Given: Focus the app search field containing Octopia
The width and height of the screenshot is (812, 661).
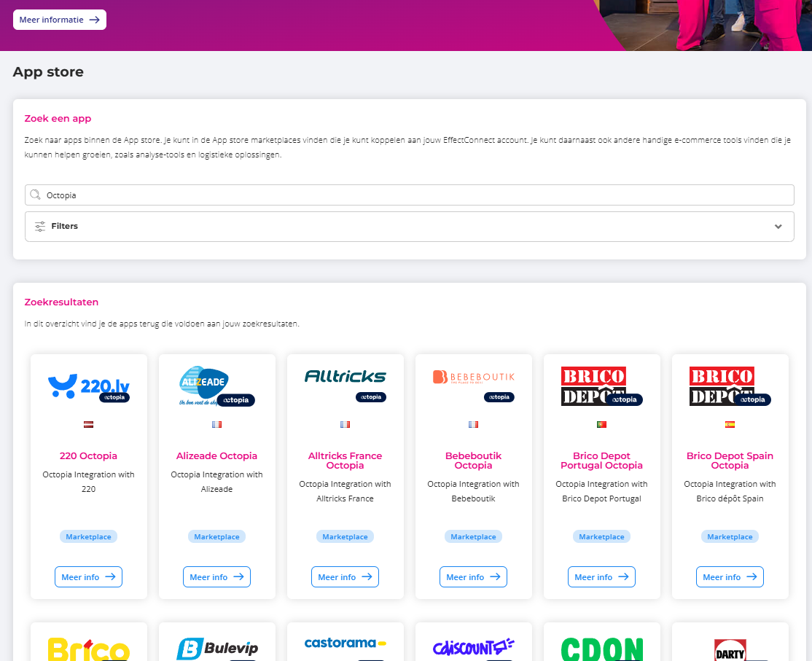Looking at the screenshot, I should click(409, 195).
